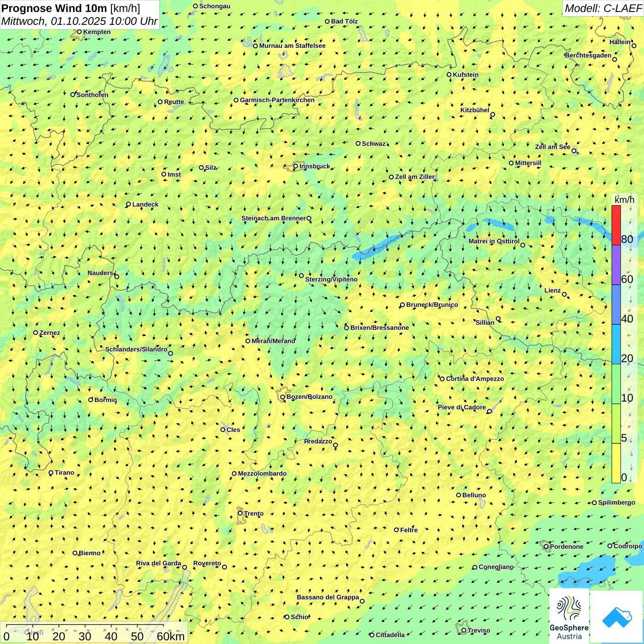Click the Meran/Merano label
Viewport: 644px width, 644px height.
(273, 341)
